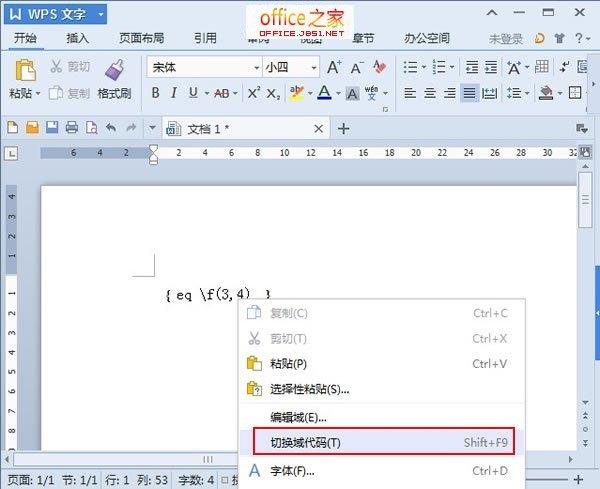This screenshot has width=600, height=489.
Task: Expand font color dropdown arrow
Action: tap(338, 93)
